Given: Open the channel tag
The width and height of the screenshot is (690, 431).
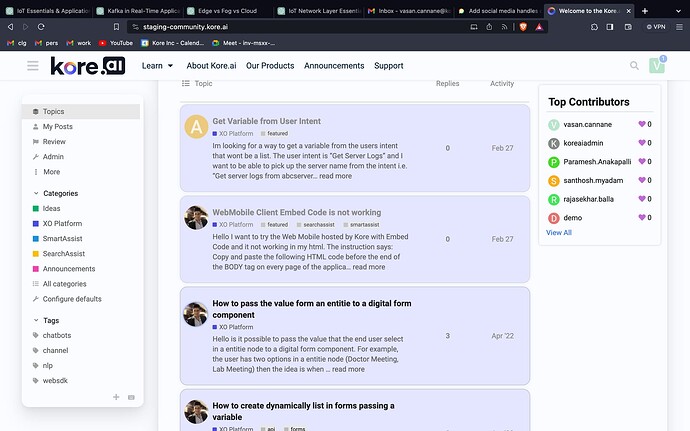Looking at the screenshot, I should pyautogui.click(x=55, y=350).
